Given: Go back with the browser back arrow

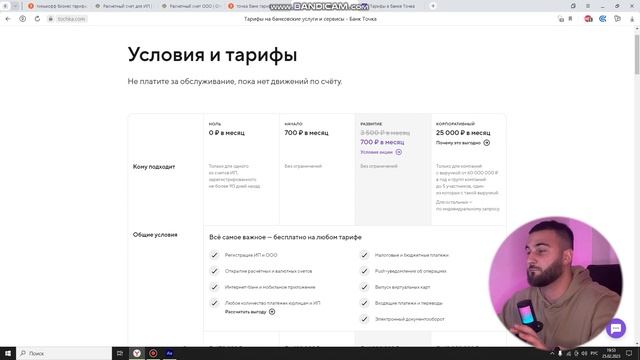Looking at the screenshot, I should [x=8, y=19].
